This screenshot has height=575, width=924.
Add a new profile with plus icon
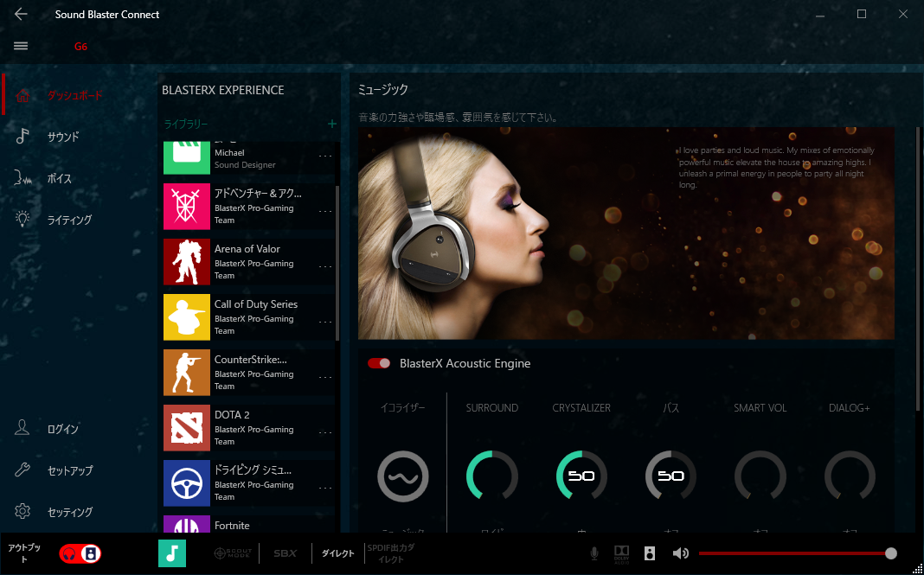point(332,124)
